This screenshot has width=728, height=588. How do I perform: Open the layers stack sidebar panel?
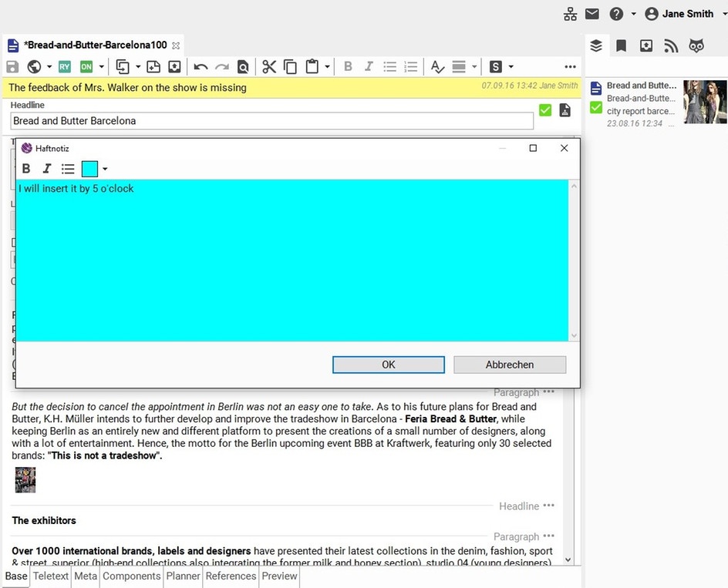(x=596, y=46)
